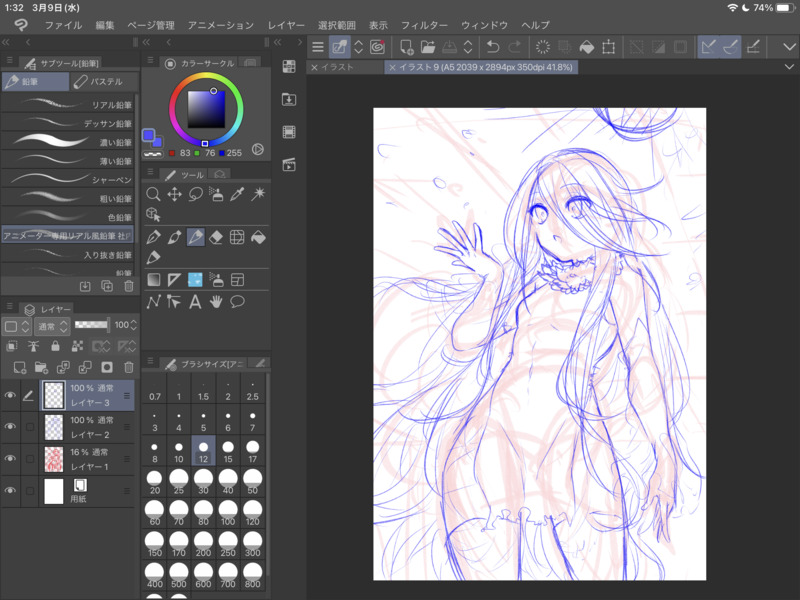Select the Eyedropper tool

237,194
